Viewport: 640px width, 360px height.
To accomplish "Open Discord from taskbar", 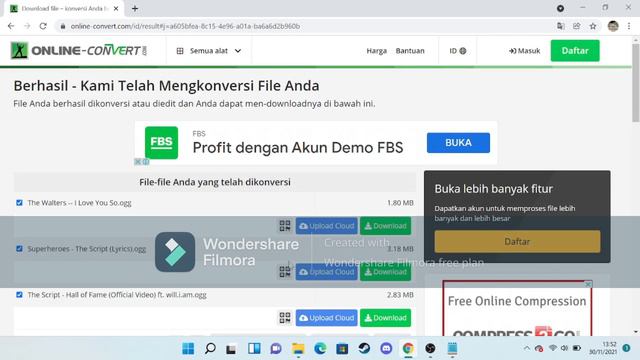I will (x=386, y=349).
